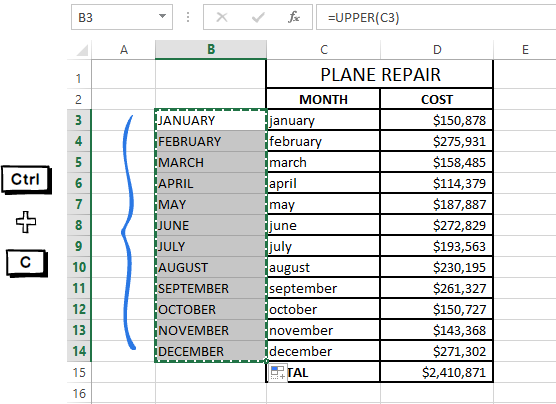Click the Select All corner triangle
556x404 pixels.
tap(82, 50)
